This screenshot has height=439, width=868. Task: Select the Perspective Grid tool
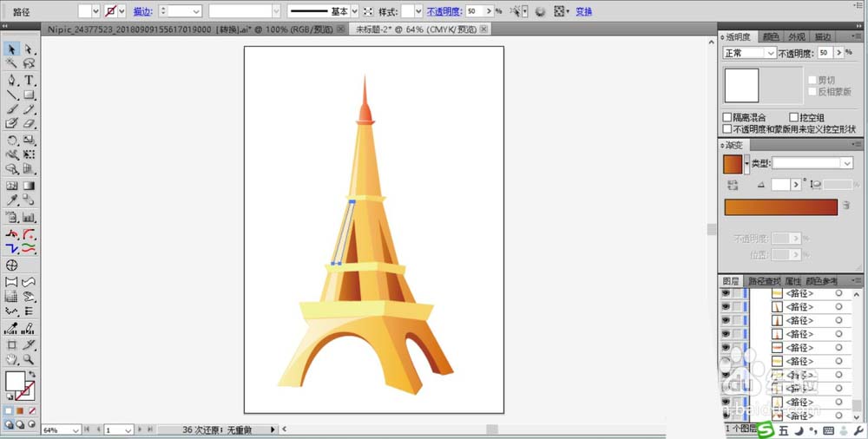click(x=29, y=169)
